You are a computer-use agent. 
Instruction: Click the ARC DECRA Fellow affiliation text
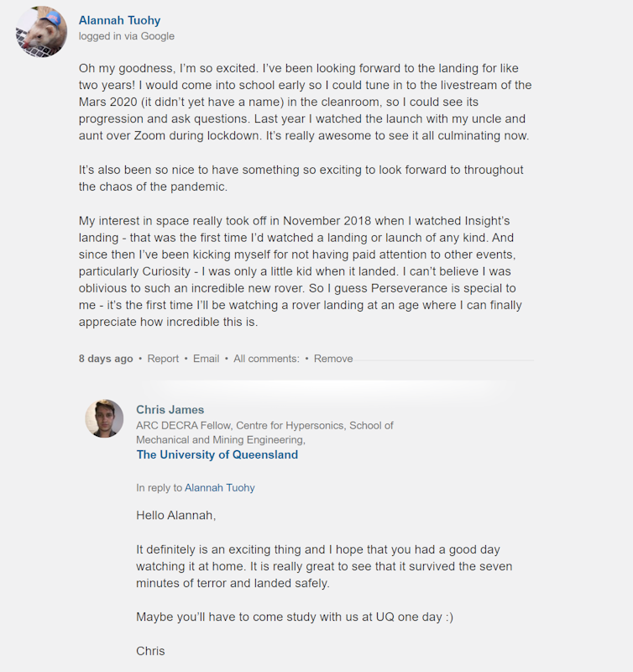[x=264, y=433]
